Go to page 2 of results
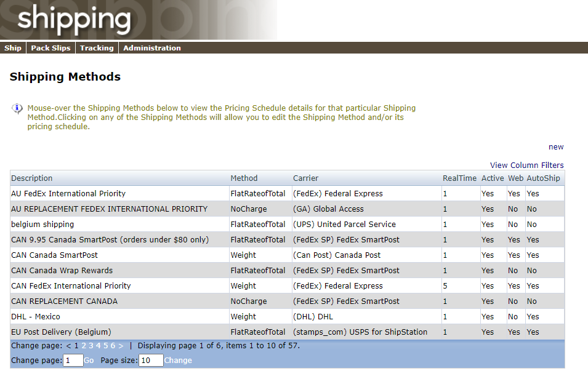The width and height of the screenshot is (588, 379). tap(84, 346)
